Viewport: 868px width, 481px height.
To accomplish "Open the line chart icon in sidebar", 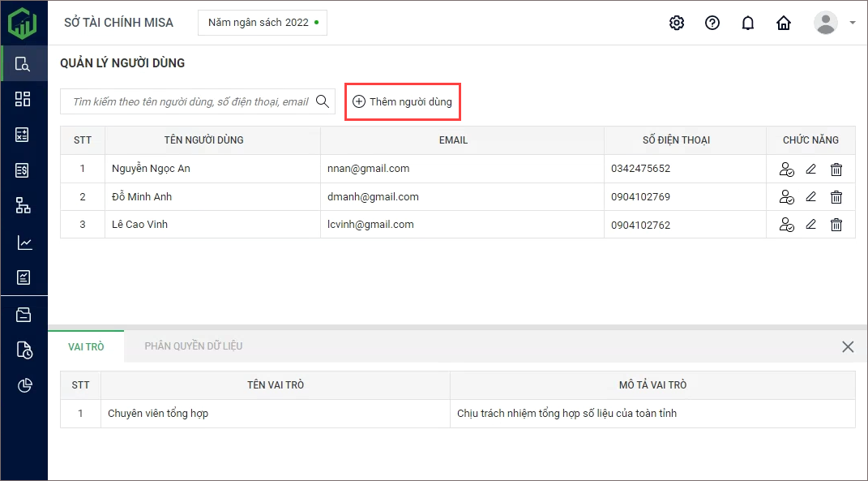I will point(24,243).
